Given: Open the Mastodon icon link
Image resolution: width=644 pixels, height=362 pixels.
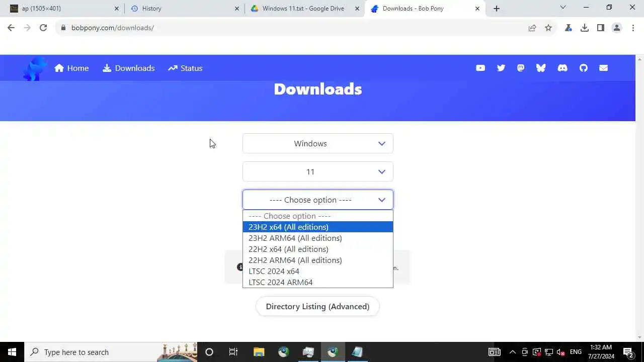Looking at the screenshot, I should [x=521, y=68].
